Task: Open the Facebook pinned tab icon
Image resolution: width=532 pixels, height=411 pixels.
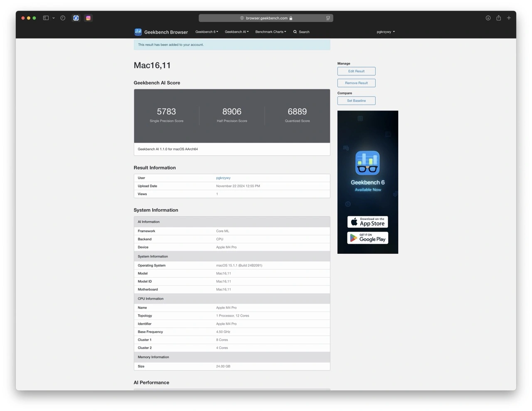Action: [76, 18]
